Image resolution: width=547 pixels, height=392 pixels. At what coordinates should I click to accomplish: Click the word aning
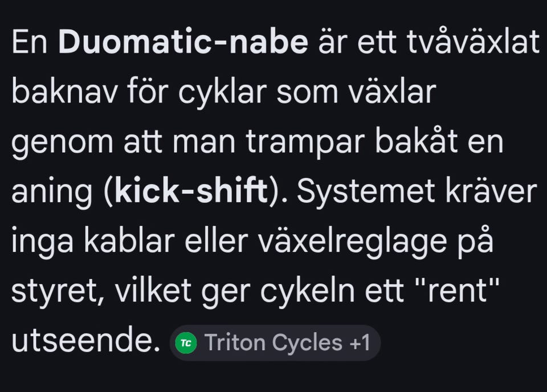(52, 193)
